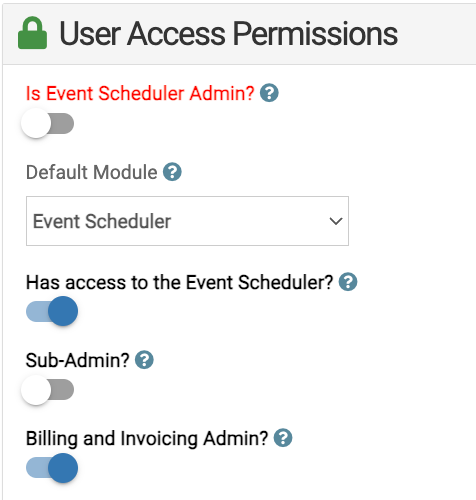Click the User Access Permissions heading
The height and width of the screenshot is (500, 476).
coord(229,33)
